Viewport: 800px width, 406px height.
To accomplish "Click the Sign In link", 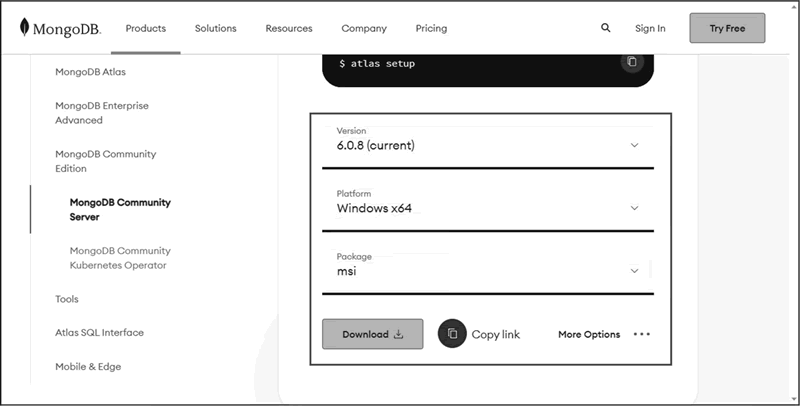I will click(x=650, y=29).
